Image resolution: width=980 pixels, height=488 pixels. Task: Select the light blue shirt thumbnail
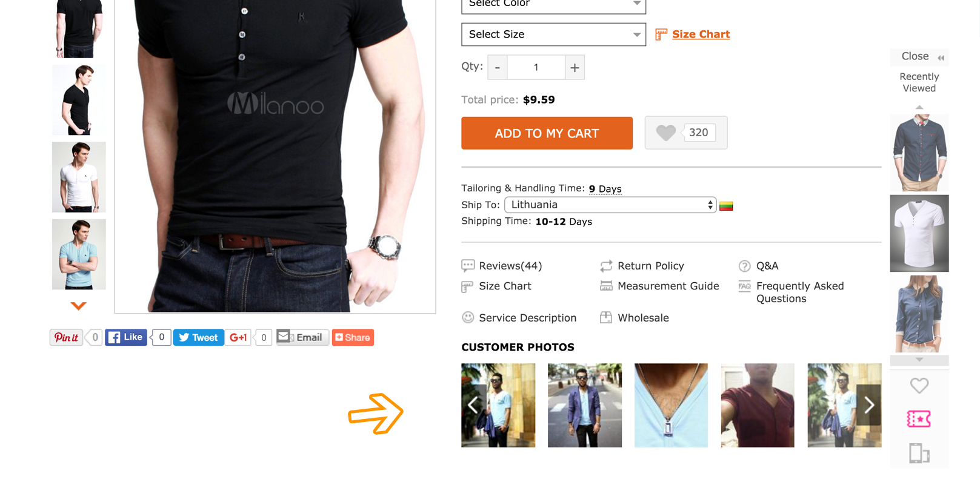[79, 254]
